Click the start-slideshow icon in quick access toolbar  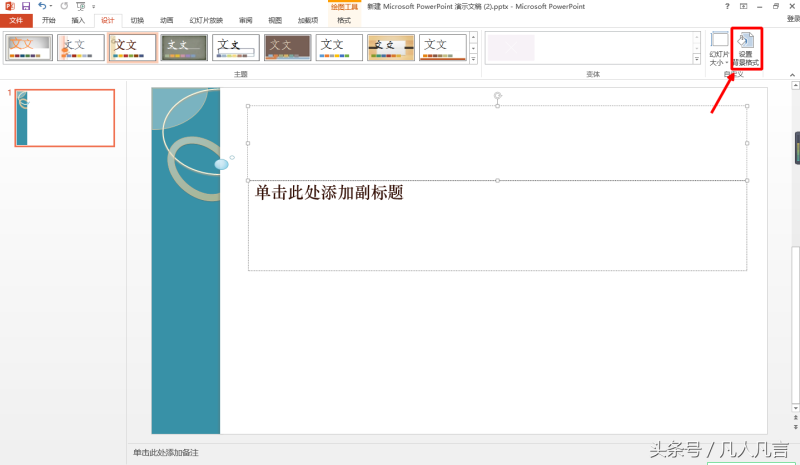(x=80, y=6)
